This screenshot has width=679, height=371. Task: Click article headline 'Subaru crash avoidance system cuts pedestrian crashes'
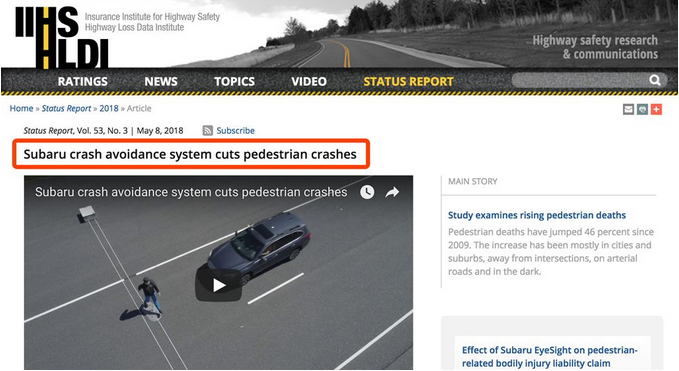point(190,154)
